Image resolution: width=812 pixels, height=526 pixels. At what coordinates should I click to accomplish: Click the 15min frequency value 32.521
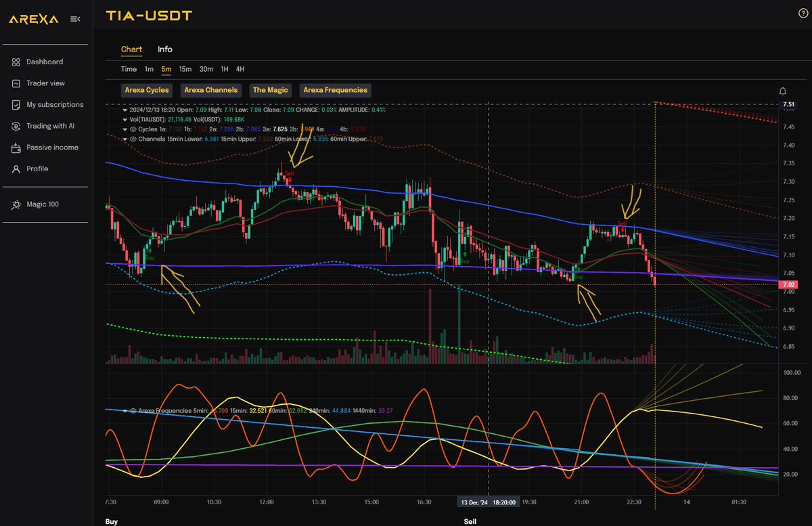pos(258,411)
